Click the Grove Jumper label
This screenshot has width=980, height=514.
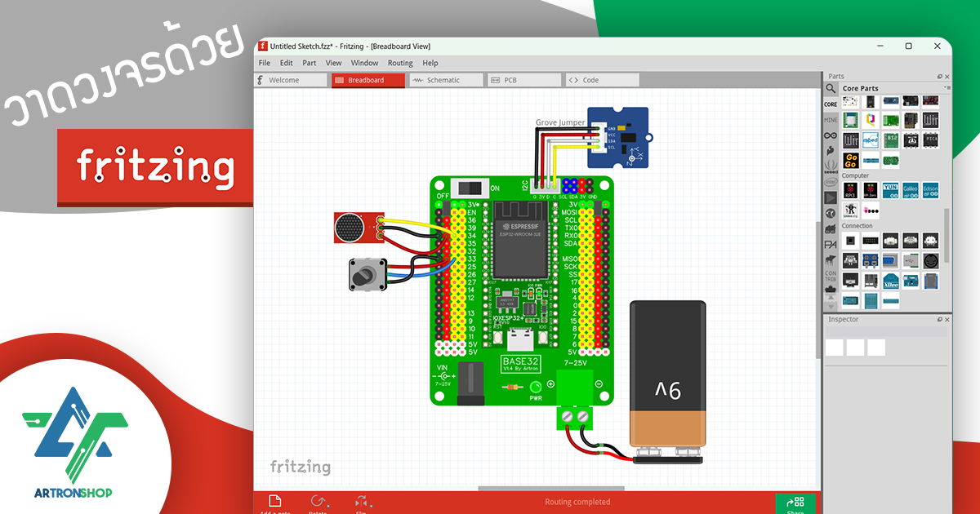coord(560,122)
